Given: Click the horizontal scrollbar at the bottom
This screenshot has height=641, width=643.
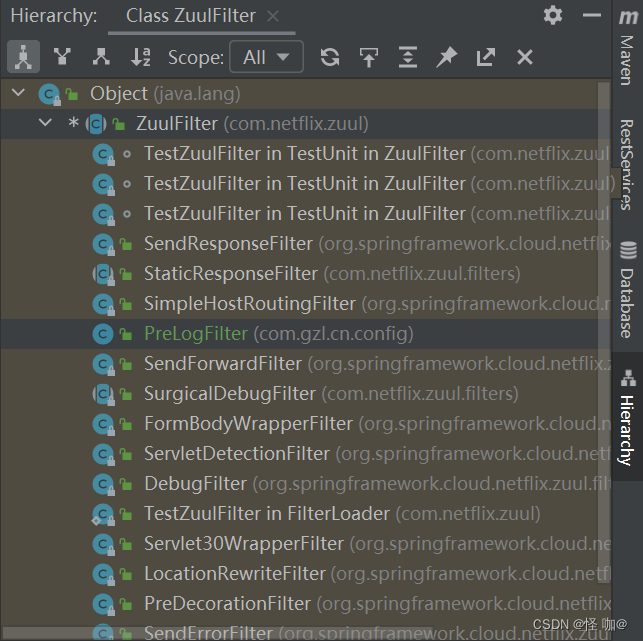Looking at the screenshot, I should pyautogui.click(x=217, y=633).
